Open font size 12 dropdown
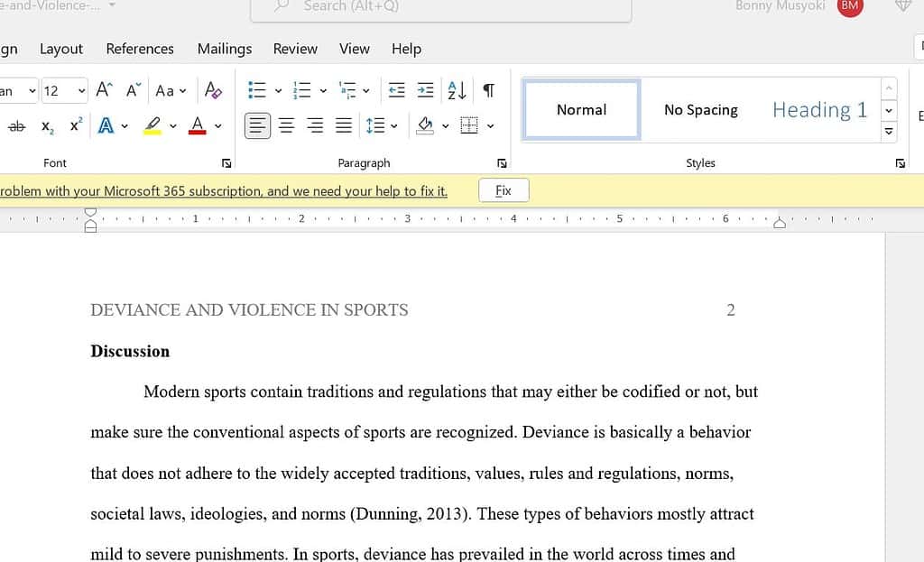The image size is (924, 562). pyautogui.click(x=81, y=91)
